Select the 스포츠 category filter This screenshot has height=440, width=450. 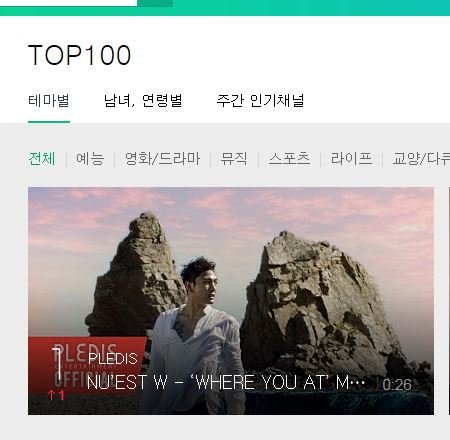click(x=289, y=158)
